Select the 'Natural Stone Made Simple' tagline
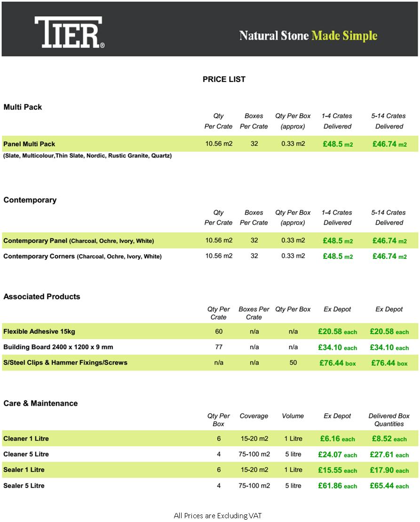420x522 pixels. pyautogui.click(x=308, y=36)
